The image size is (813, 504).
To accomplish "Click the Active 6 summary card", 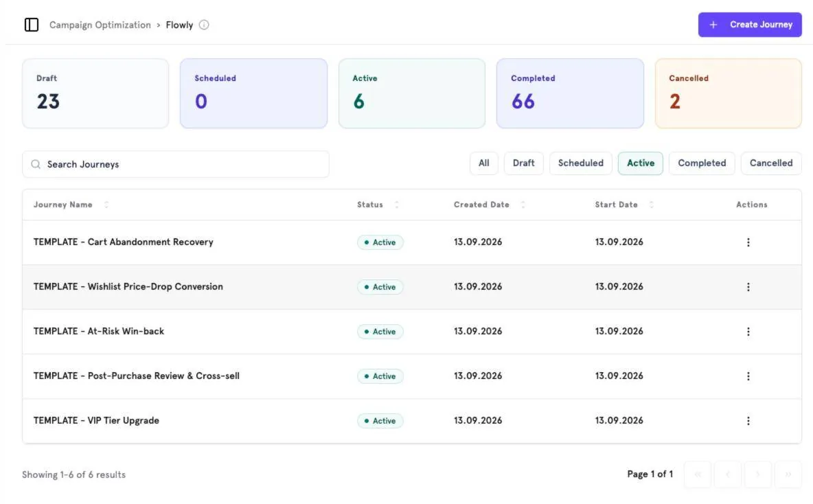I will point(412,93).
